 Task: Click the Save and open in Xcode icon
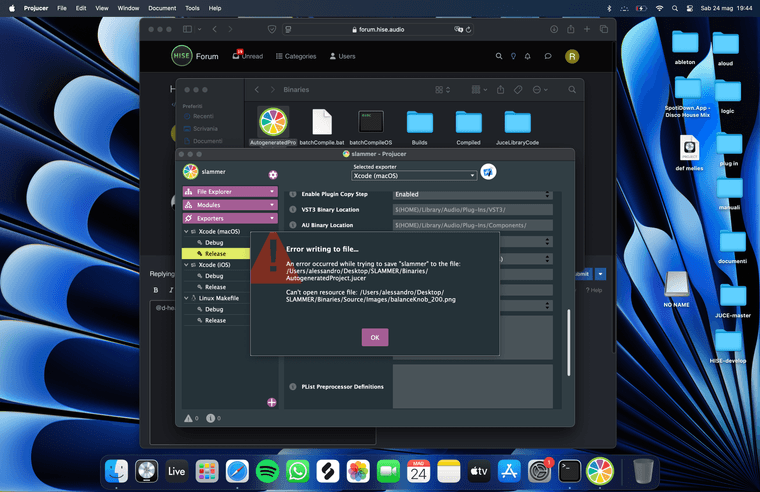point(488,172)
